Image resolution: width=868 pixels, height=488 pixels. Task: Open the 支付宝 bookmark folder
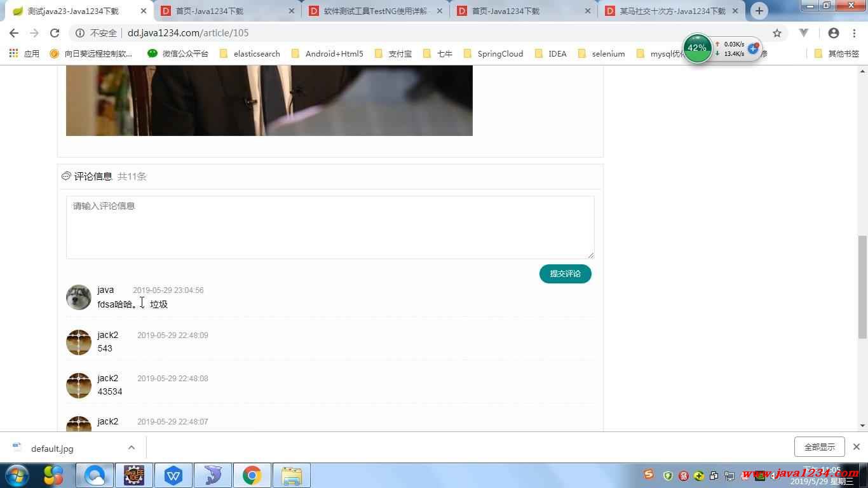pyautogui.click(x=393, y=53)
